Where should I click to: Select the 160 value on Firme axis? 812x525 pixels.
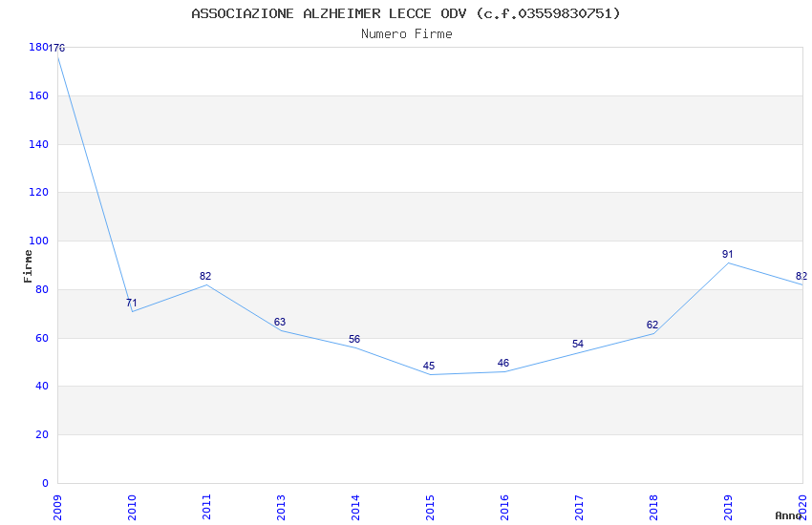pyautogui.click(x=39, y=95)
